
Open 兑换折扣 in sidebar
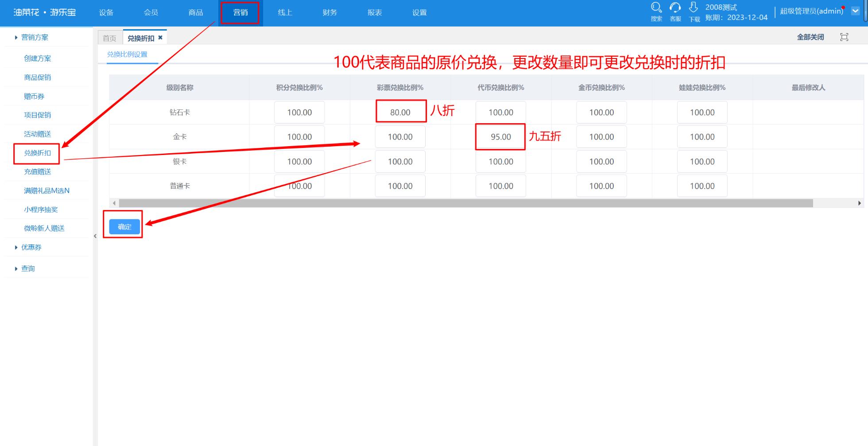(38, 153)
